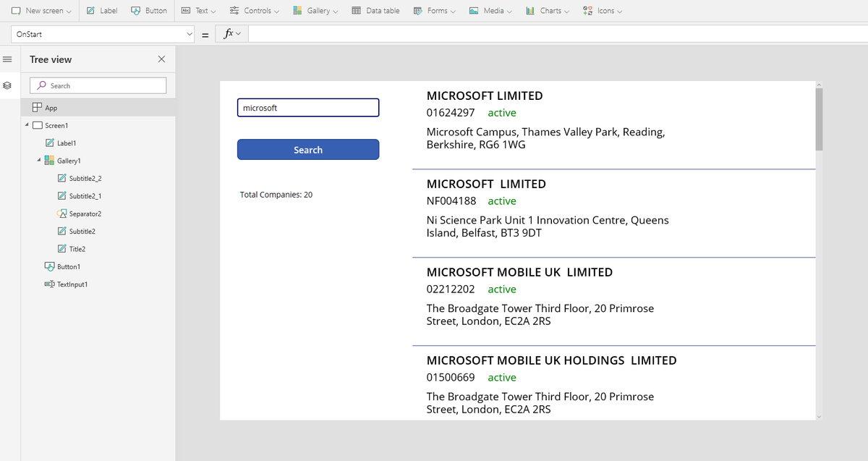Open the Tree view layers icon
The image size is (868, 461).
7,85
